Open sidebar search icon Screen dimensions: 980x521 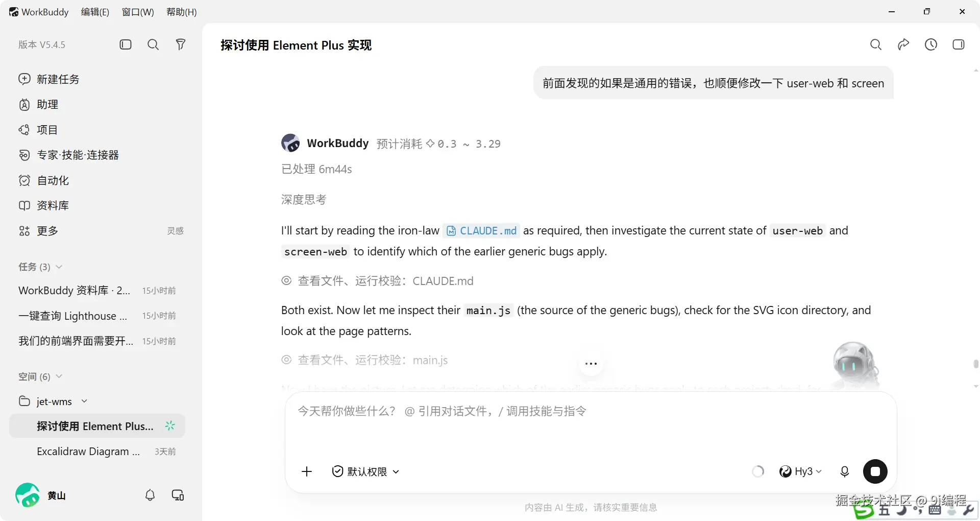(153, 44)
